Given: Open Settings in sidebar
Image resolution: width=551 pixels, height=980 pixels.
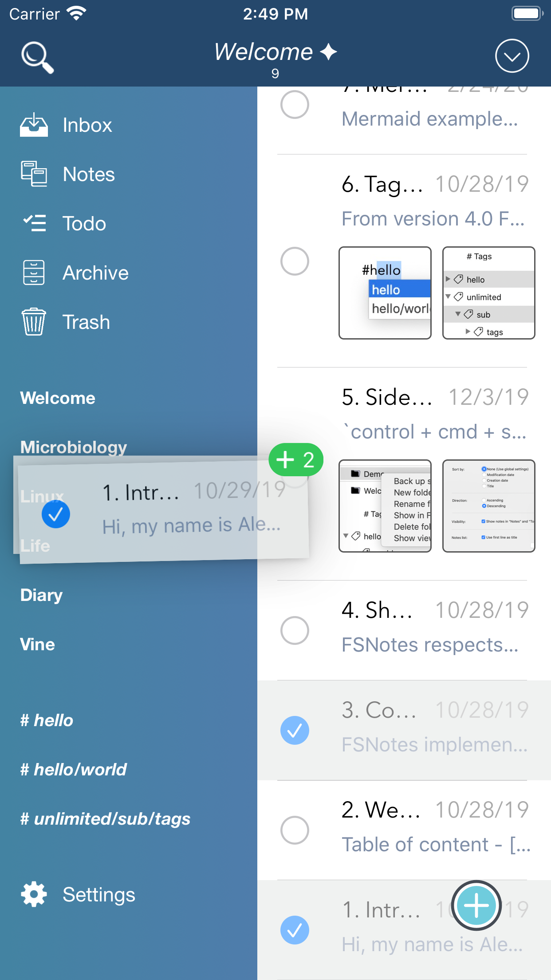Looking at the screenshot, I should coord(99,895).
